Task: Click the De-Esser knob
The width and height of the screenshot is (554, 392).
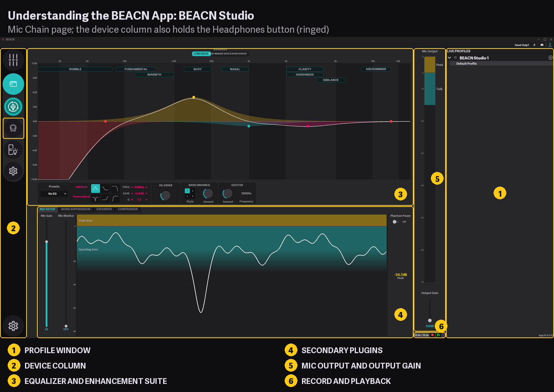Action: tap(166, 195)
